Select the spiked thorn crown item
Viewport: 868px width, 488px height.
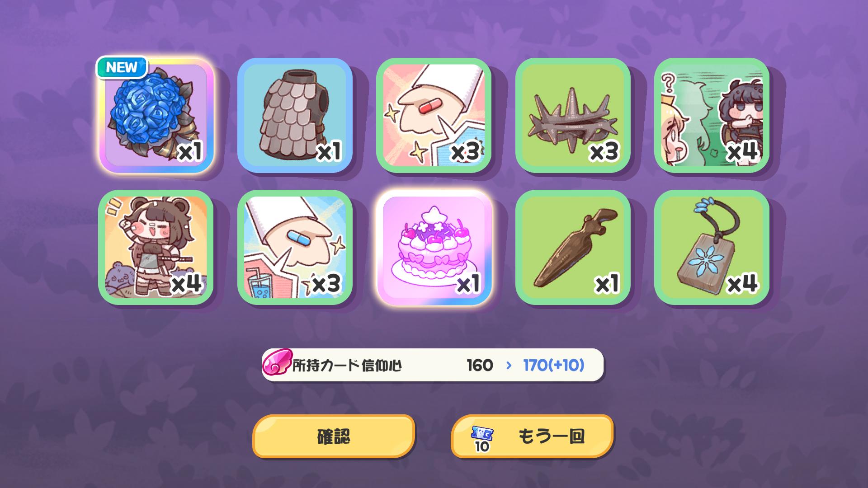click(573, 116)
